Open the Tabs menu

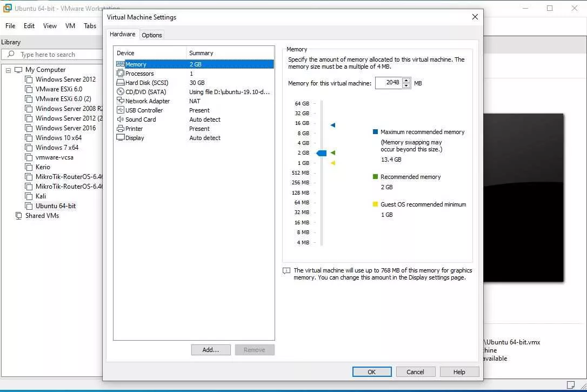[90, 26]
